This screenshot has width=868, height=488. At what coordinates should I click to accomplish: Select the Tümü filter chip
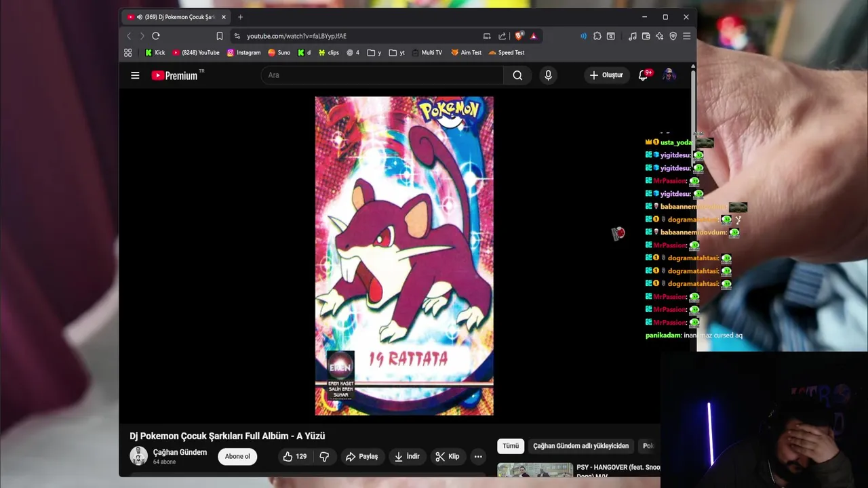(x=511, y=446)
